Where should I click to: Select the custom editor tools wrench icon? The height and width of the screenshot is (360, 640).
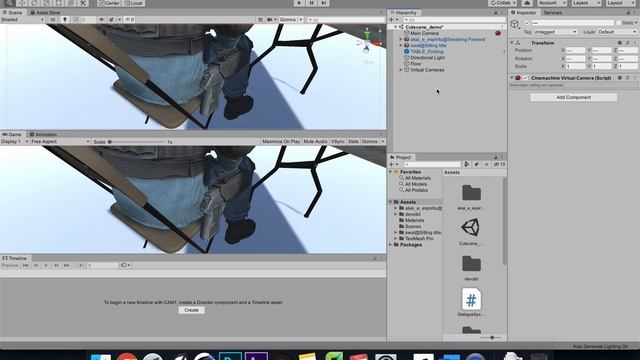[83, 3]
